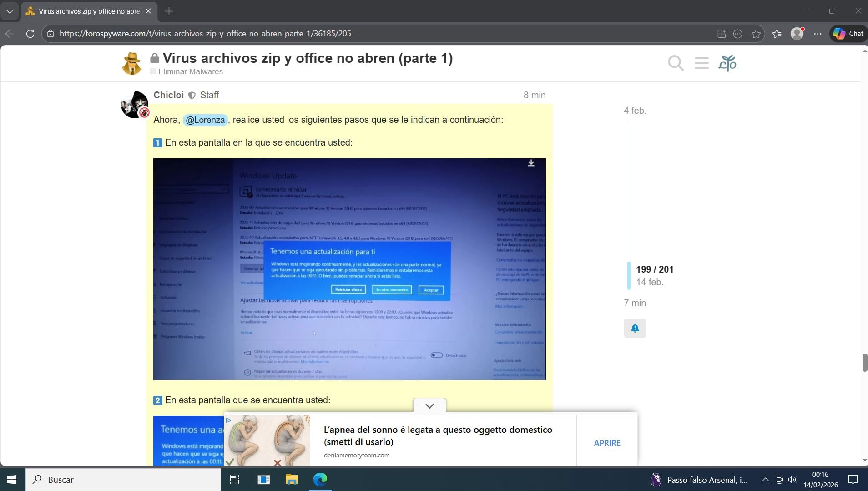Click the ForoSpyware detective logo

132,63
